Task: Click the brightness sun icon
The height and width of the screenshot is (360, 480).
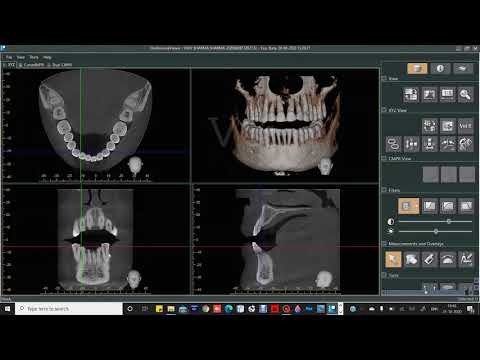Action: (x=391, y=231)
